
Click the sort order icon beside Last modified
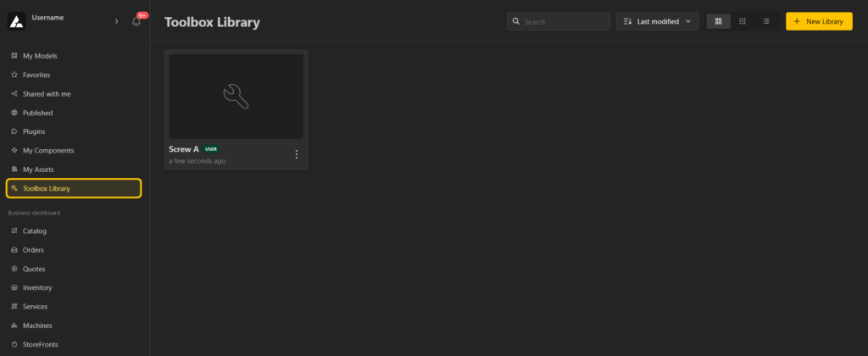point(627,21)
